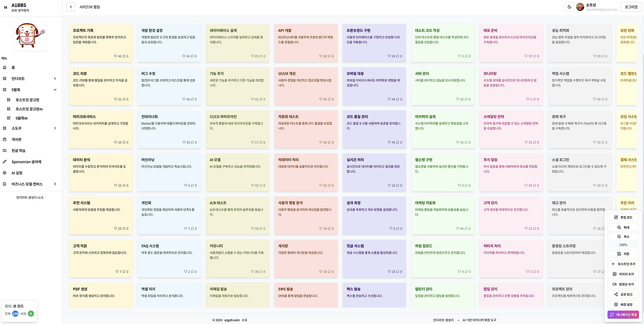Viewport: 644px width, 324px height.
Task: Switch to 편집 모드 edit mode
Action: (x=623, y=217)
